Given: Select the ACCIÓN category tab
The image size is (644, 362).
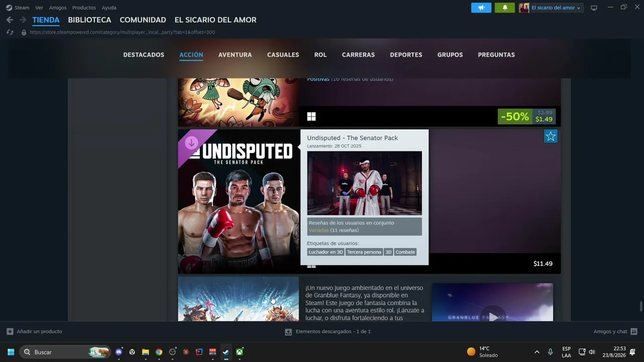Looking at the screenshot, I should tap(191, 55).
